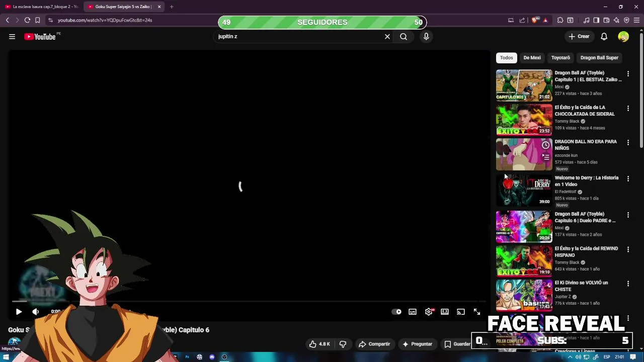Open Dragon Ball AF Capitulo 1 thumbnail
This screenshot has width=644, height=362.
point(524,85)
